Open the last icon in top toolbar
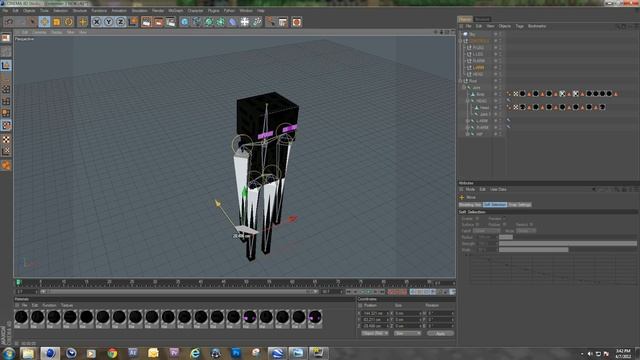Image resolution: width=640 pixels, height=360 pixels. tap(297, 22)
